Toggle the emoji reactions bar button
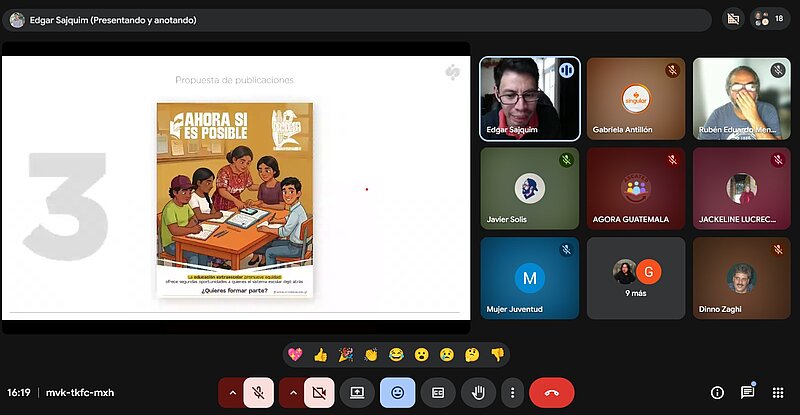The image size is (800, 415). pos(397,393)
